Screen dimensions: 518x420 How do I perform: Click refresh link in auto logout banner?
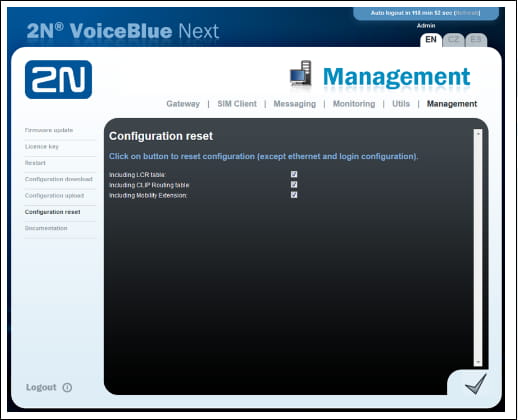[467, 13]
